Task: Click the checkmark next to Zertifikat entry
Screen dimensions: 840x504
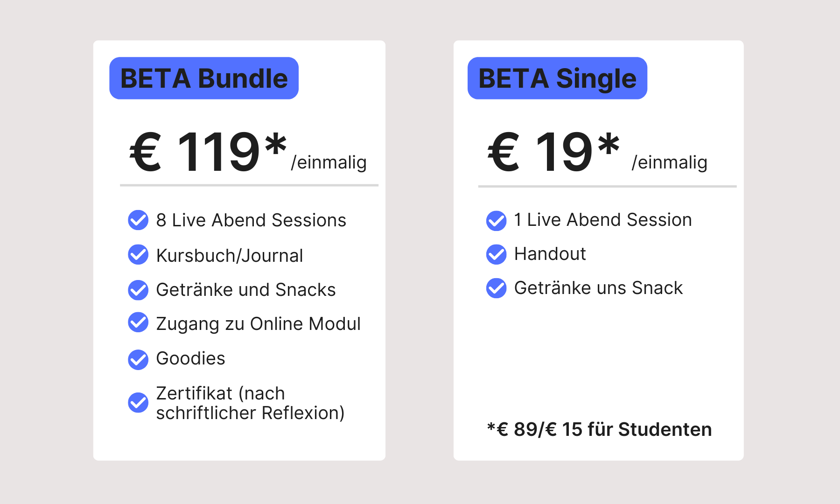Action: [x=138, y=403]
